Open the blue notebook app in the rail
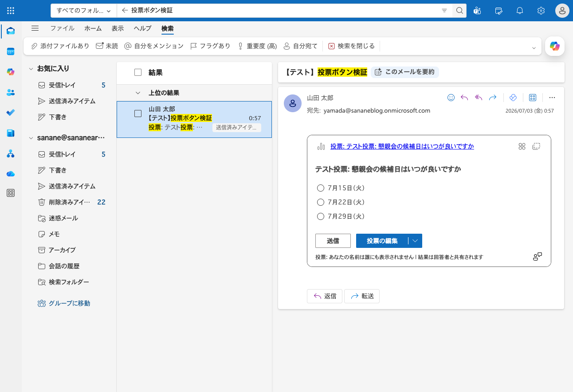573x392 pixels. click(11, 133)
